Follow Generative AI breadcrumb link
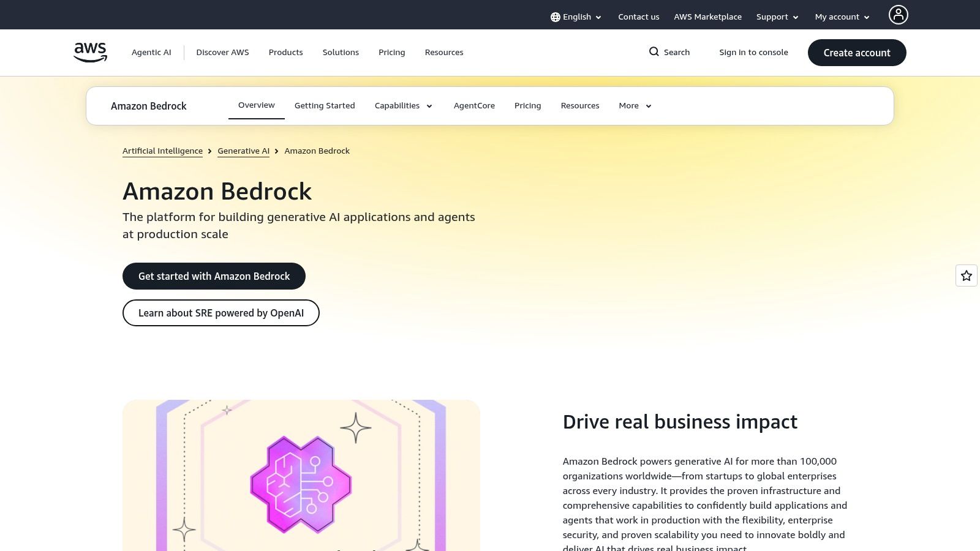980x551 pixels. click(x=243, y=151)
